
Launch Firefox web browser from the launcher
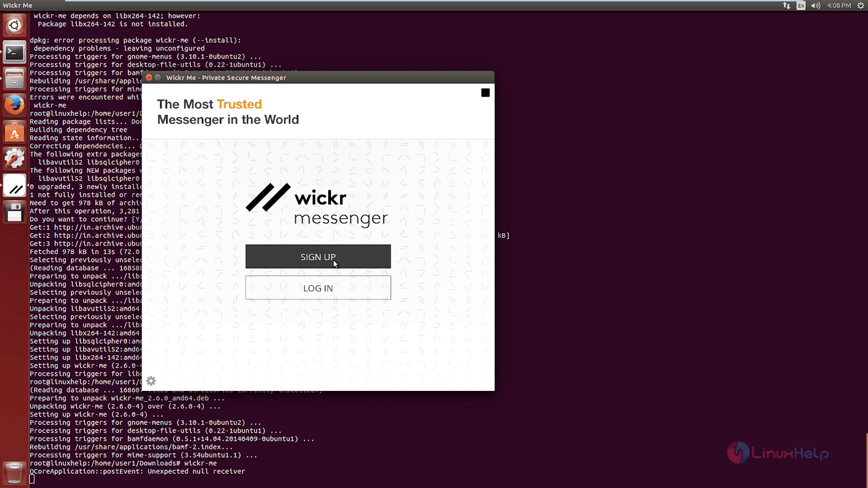[15, 106]
